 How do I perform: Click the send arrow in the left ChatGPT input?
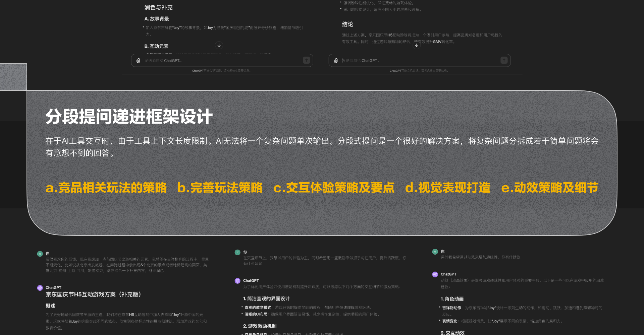(307, 60)
